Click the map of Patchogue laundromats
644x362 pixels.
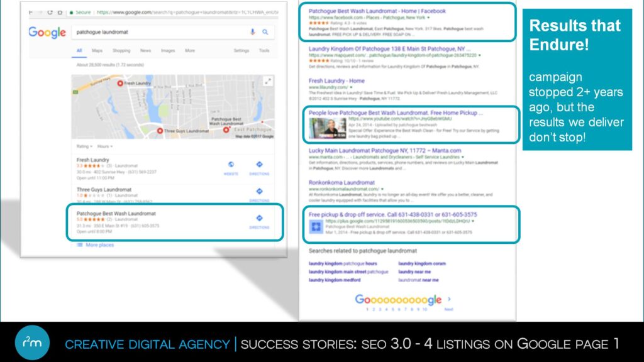click(172, 107)
